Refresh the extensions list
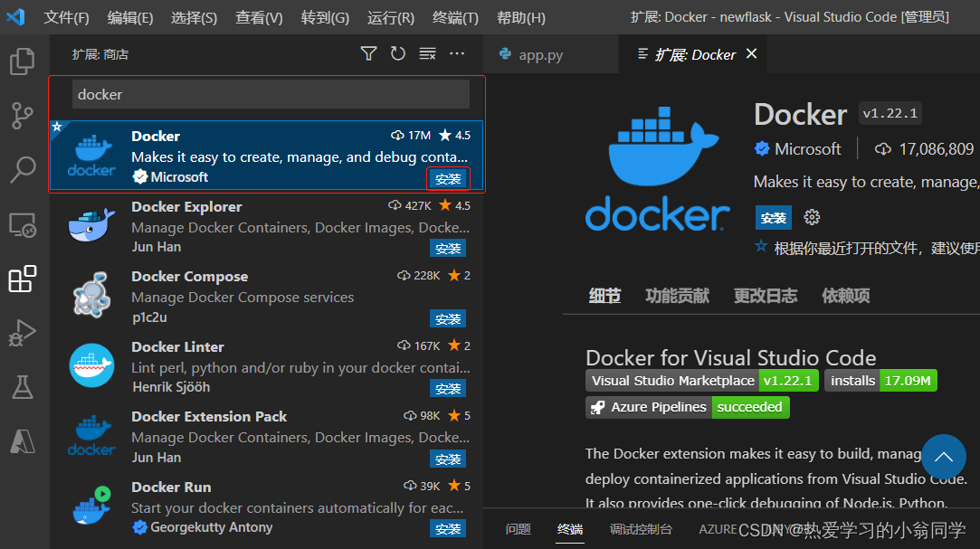The image size is (980, 549). click(398, 53)
